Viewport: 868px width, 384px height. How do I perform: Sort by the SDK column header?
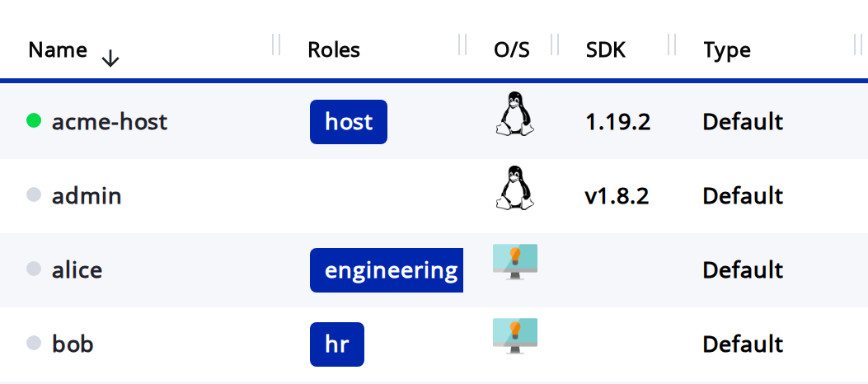coord(606,49)
